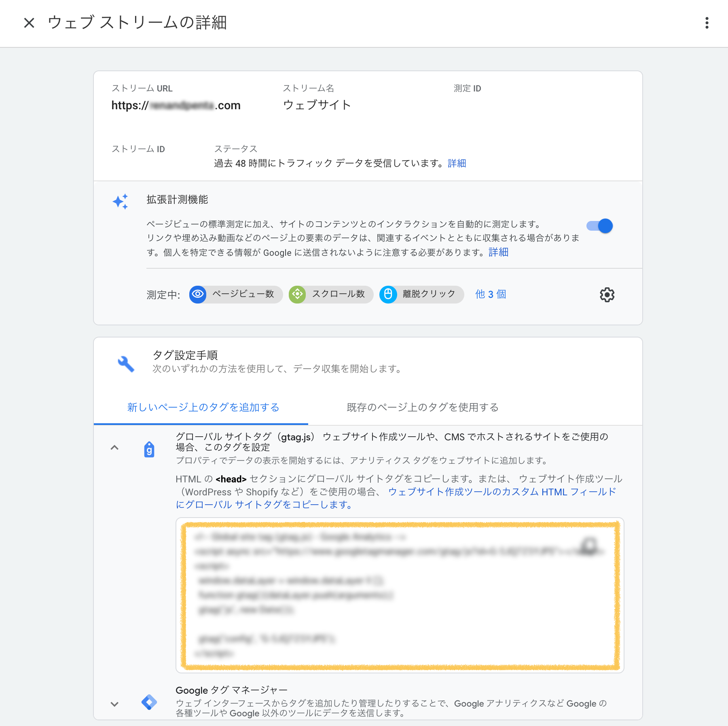This screenshot has width=728, height=726.
Task: Open website builder custom HTML field link
Action: (396, 498)
